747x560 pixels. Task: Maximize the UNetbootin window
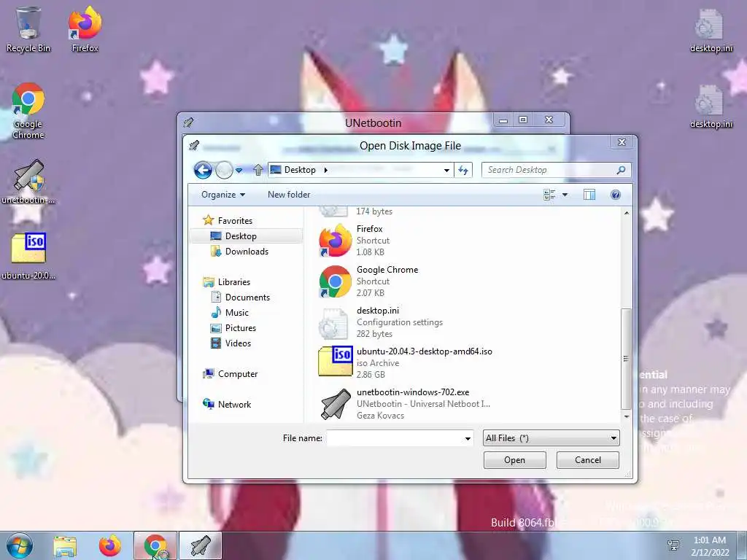point(523,120)
